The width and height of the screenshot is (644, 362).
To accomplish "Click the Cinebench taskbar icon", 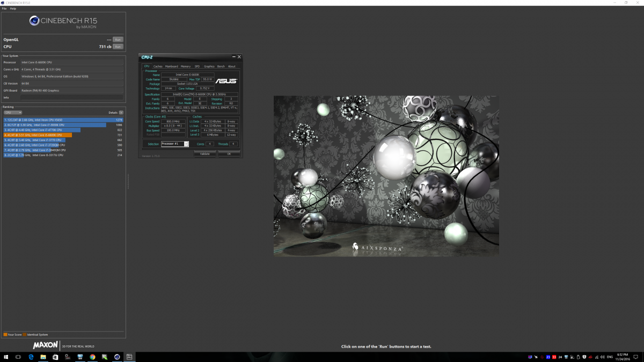I will tap(117, 357).
